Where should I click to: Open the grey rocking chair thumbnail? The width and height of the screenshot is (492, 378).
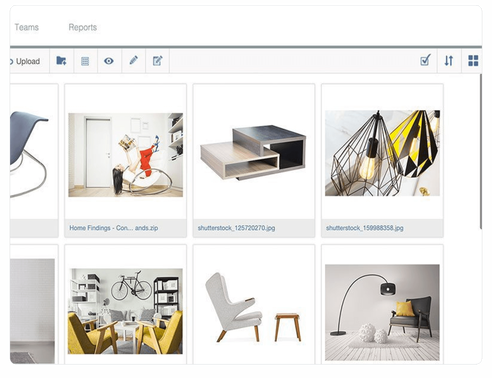coord(29,155)
